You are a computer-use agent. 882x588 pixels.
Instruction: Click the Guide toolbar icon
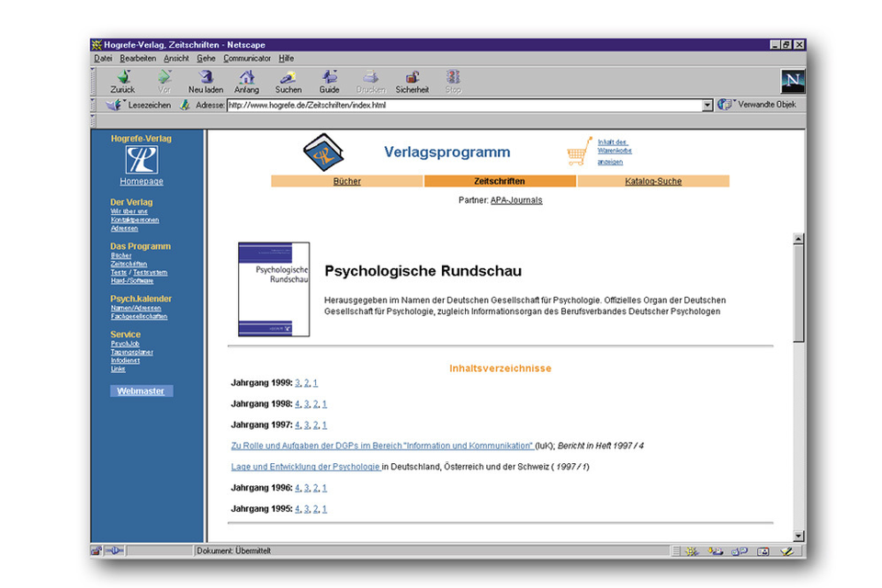click(x=329, y=78)
